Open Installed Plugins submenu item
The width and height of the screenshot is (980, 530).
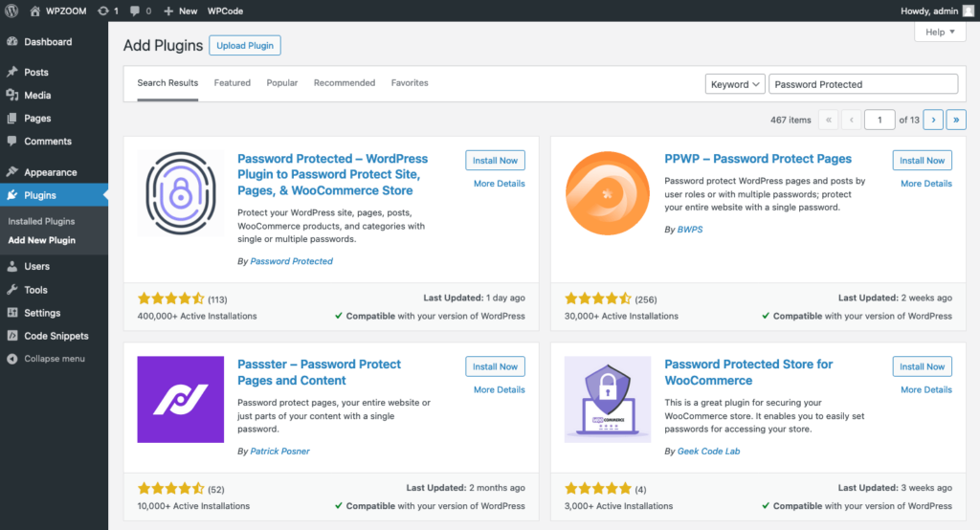click(x=41, y=221)
